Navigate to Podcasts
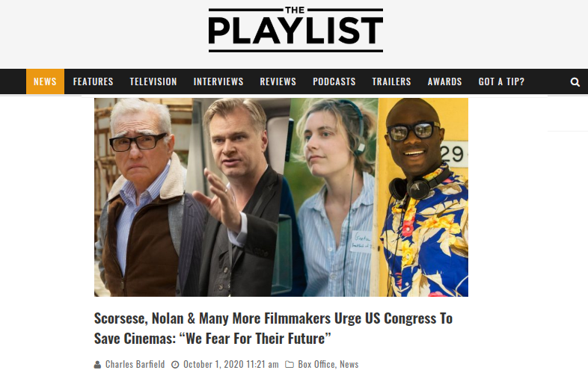 [x=334, y=81]
